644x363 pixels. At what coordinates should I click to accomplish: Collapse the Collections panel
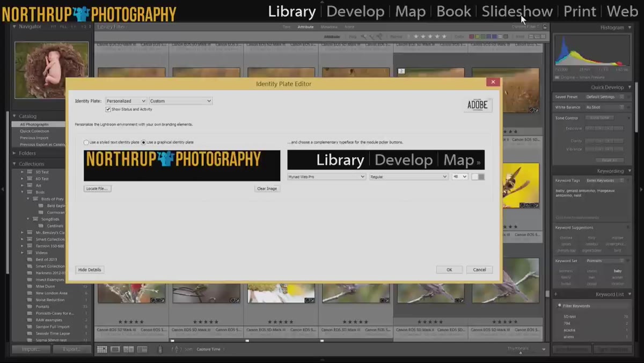(x=14, y=164)
